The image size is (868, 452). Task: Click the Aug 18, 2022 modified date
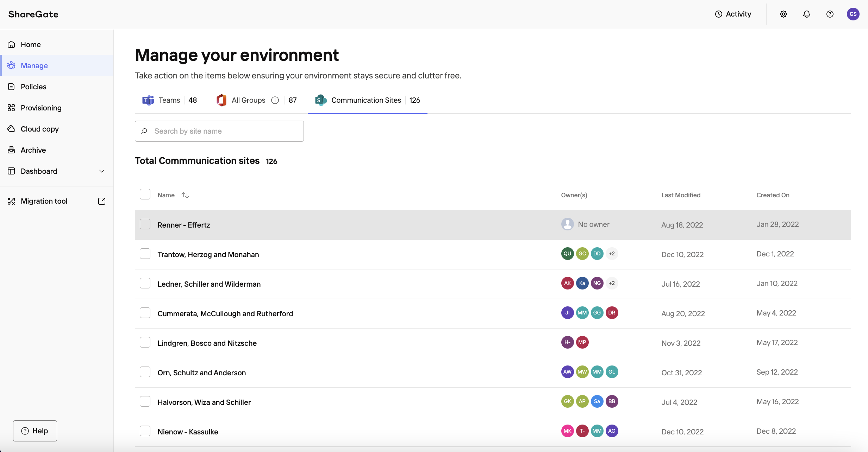point(682,225)
